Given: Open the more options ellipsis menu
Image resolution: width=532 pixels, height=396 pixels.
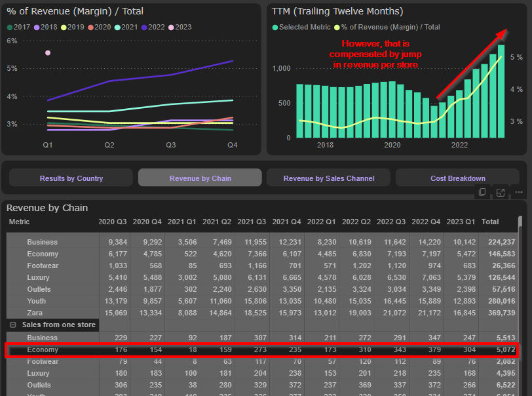Looking at the screenshot, I should [518, 192].
